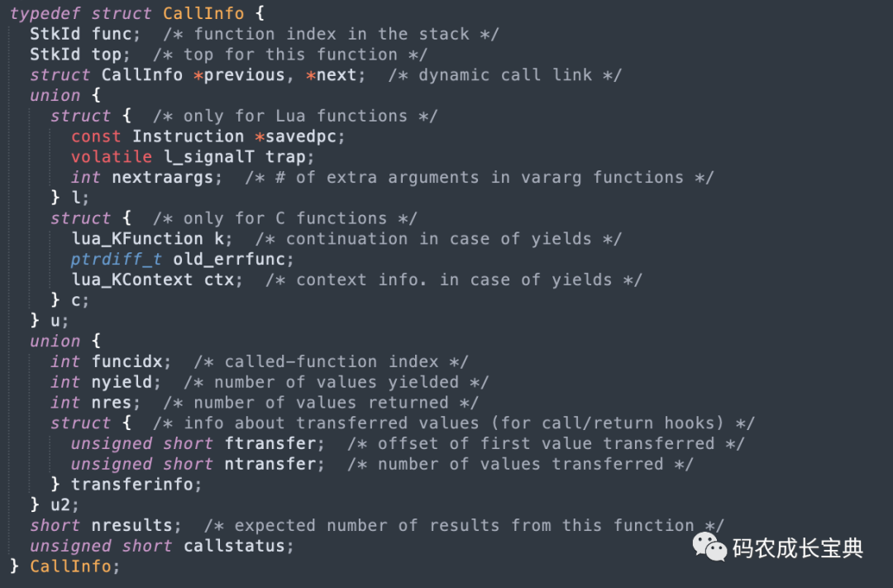
Task: Click the lua_KFunction type name
Action: tap(136, 239)
